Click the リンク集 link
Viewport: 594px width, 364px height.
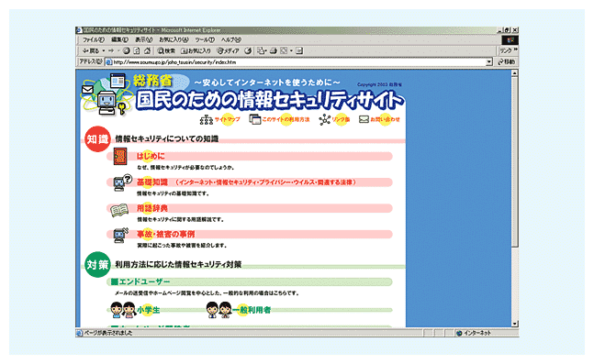click(341, 119)
